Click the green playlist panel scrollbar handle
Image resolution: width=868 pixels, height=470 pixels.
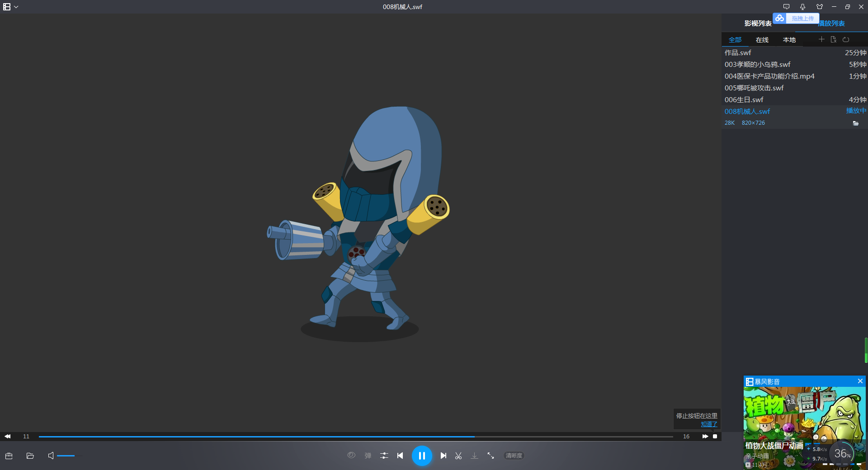tap(866, 350)
